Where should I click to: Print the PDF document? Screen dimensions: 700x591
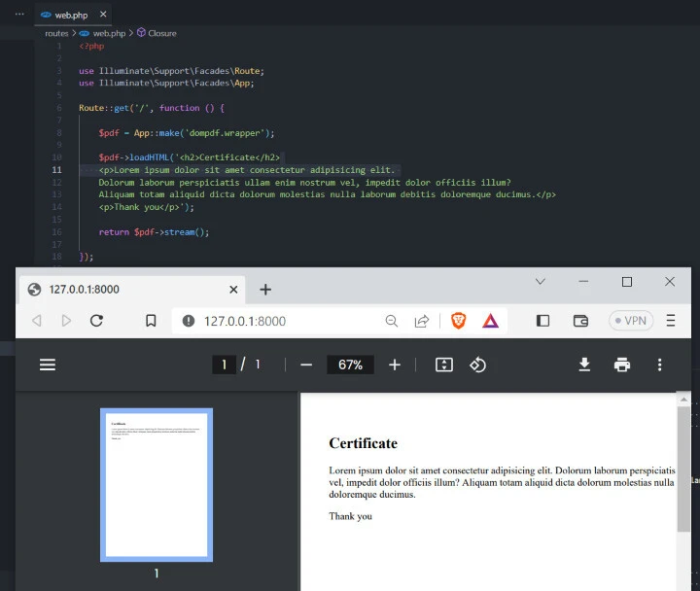[622, 365]
